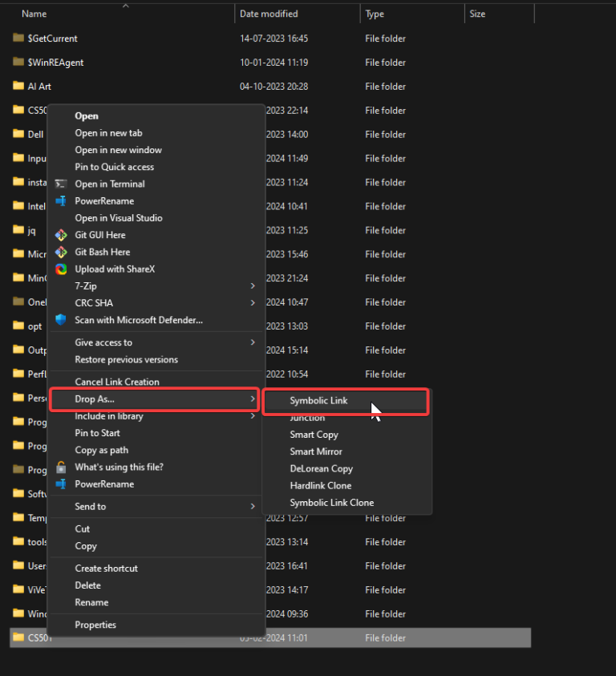
Task: Click the Microsoft Defender shield icon
Action: coord(61,320)
